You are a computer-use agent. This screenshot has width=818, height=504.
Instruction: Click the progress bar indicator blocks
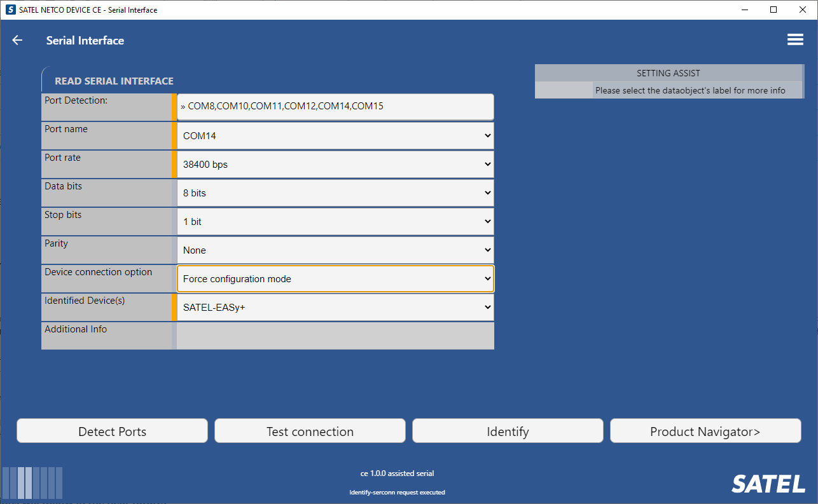point(32,482)
